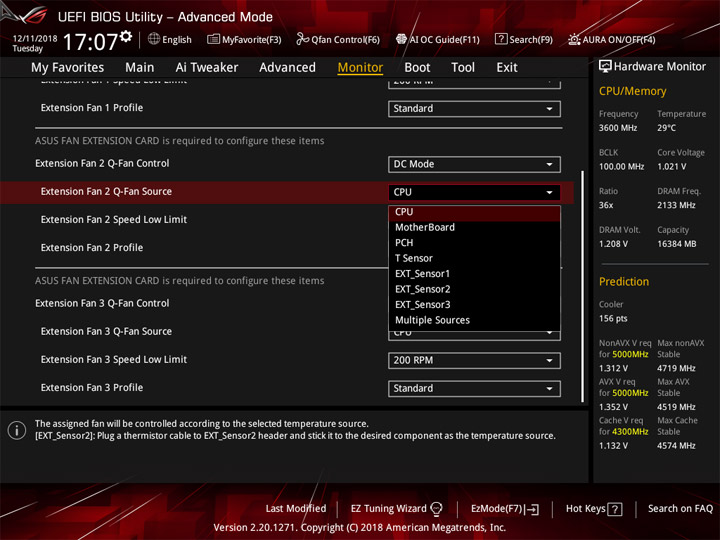Switch to the Main tab
Screen dimensions: 720x540
coord(140,68)
